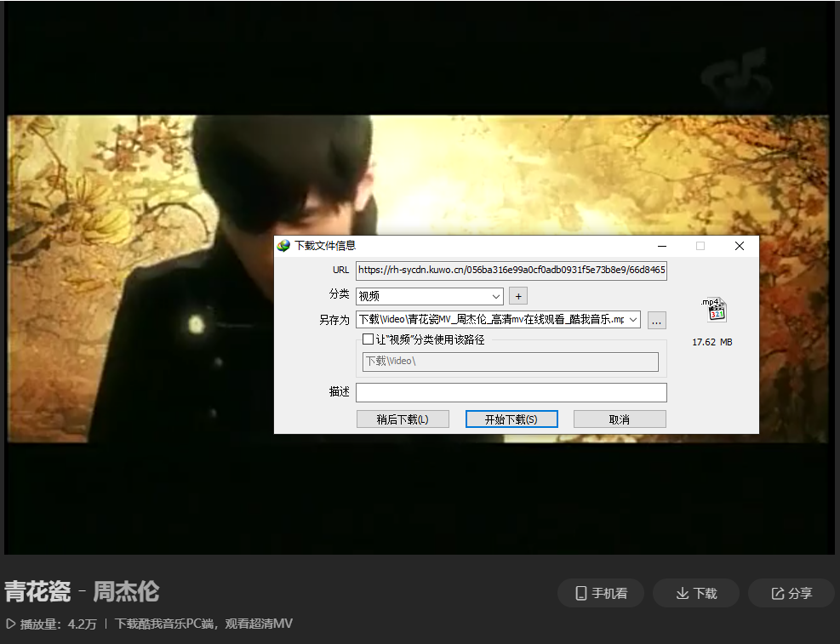840x644 pixels.
Task: Click into the URL input field
Action: click(511, 271)
